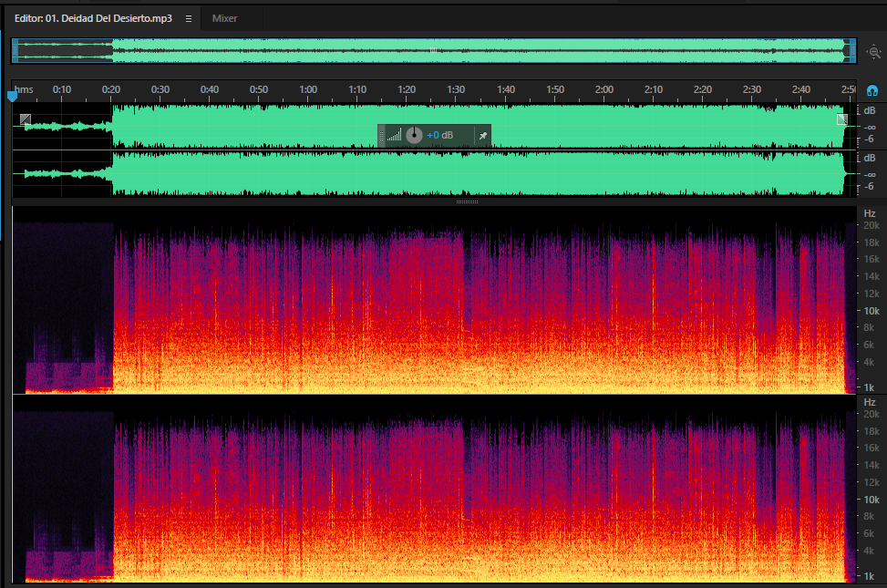Click 20k on the left channel frequency scale
The width and height of the screenshot is (887, 588).
[872, 225]
